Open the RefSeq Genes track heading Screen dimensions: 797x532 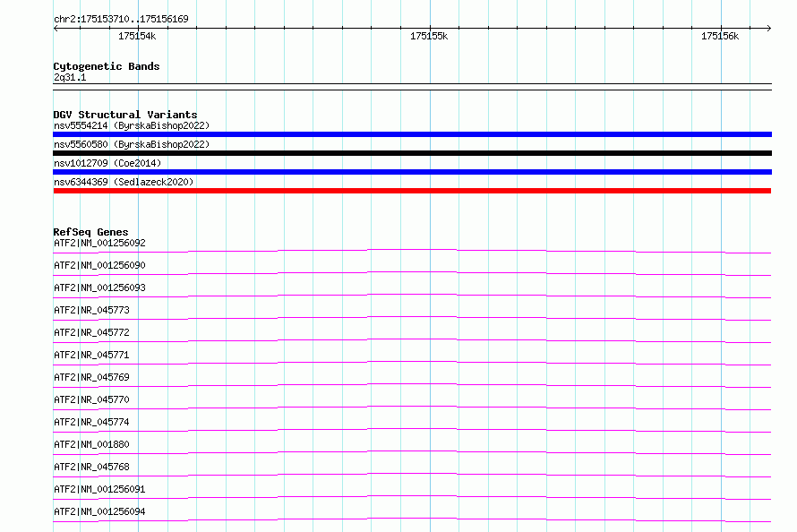[90, 232]
